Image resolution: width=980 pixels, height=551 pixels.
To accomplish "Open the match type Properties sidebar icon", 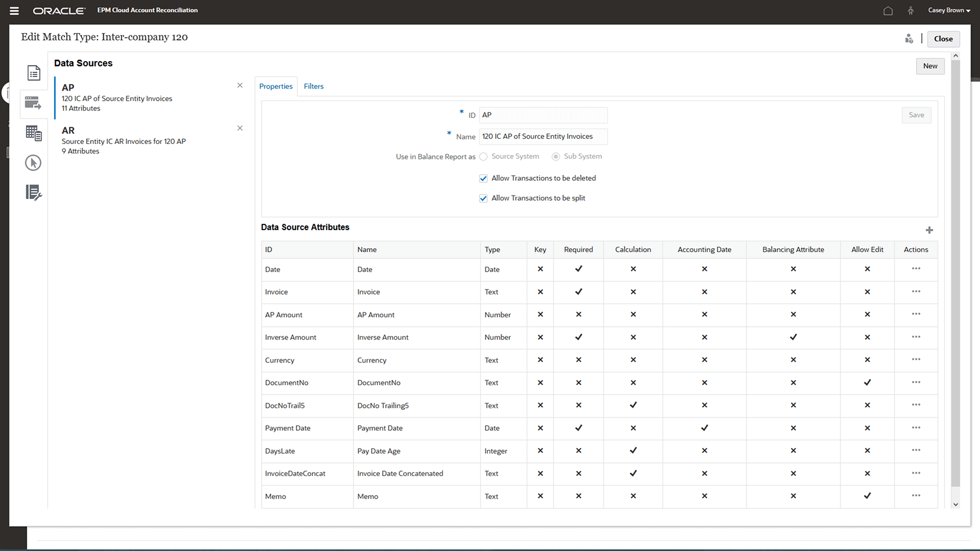I will point(34,73).
